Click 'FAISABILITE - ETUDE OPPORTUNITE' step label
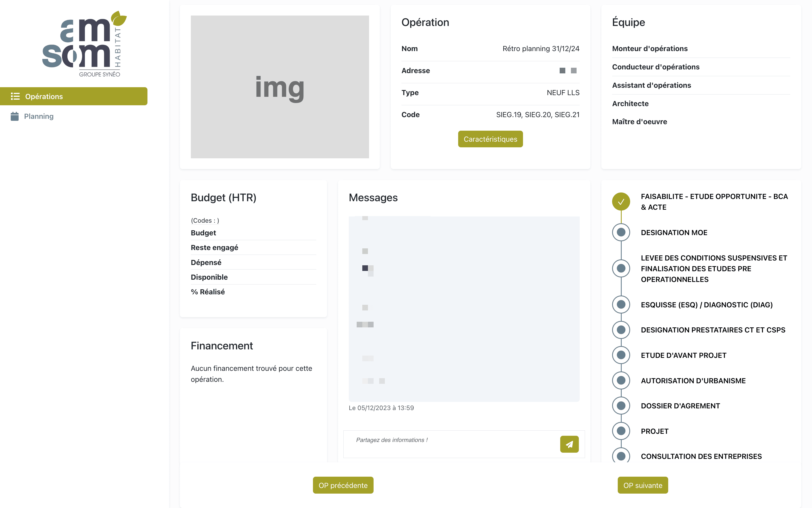The width and height of the screenshot is (812, 508). (x=714, y=202)
